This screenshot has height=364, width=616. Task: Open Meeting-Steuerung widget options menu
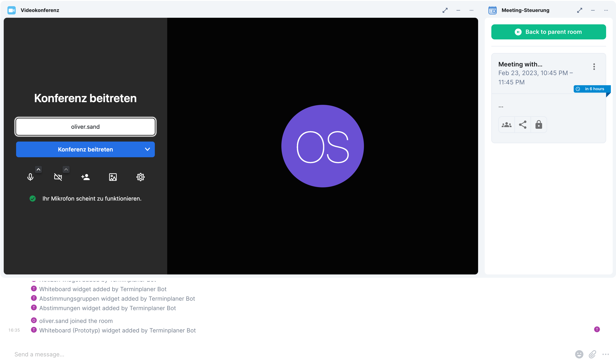[x=606, y=10]
